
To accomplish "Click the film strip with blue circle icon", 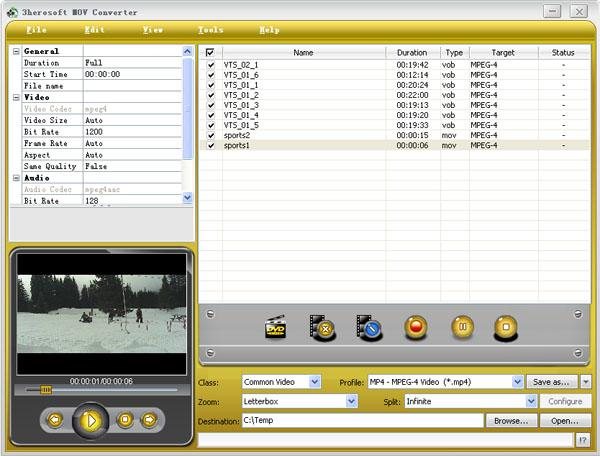I will pyautogui.click(x=369, y=327).
